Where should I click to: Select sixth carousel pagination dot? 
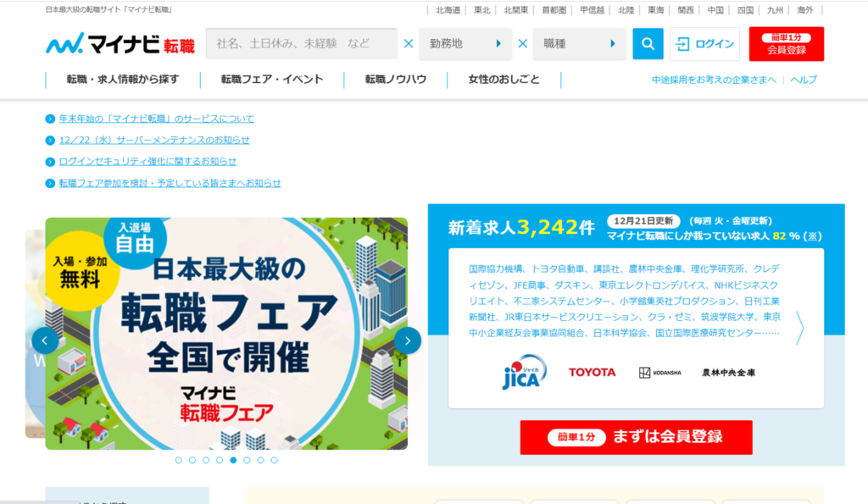[247, 460]
